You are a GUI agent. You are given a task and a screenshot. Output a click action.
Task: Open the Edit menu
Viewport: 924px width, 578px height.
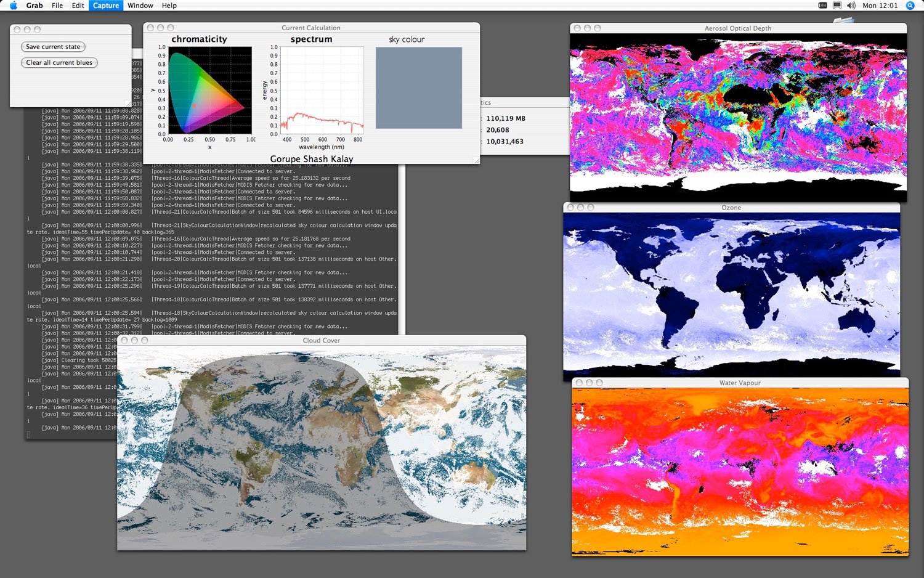[78, 6]
